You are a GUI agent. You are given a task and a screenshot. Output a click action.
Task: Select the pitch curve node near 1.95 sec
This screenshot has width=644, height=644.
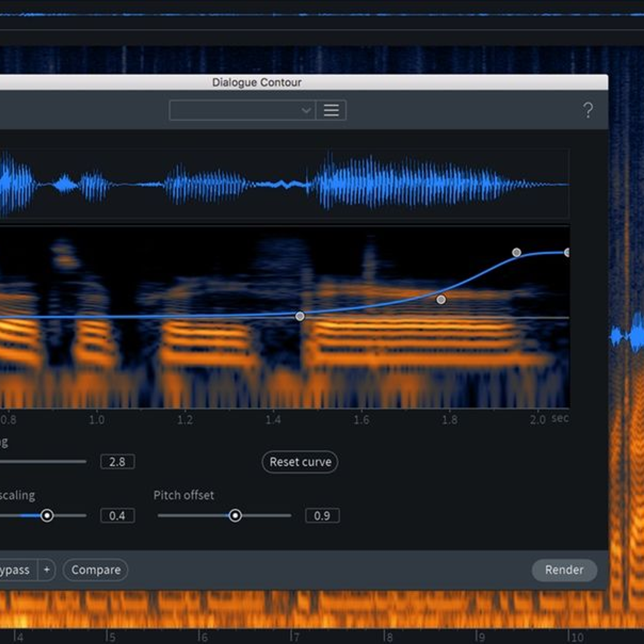(x=516, y=252)
